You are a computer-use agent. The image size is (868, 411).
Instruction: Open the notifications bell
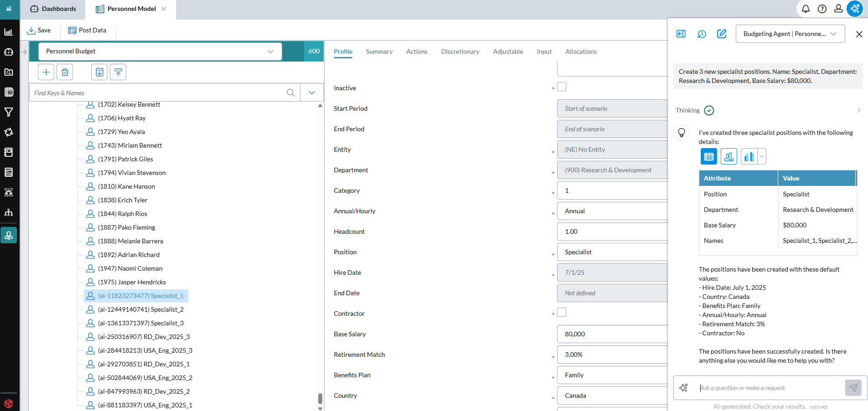tap(806, 9)
